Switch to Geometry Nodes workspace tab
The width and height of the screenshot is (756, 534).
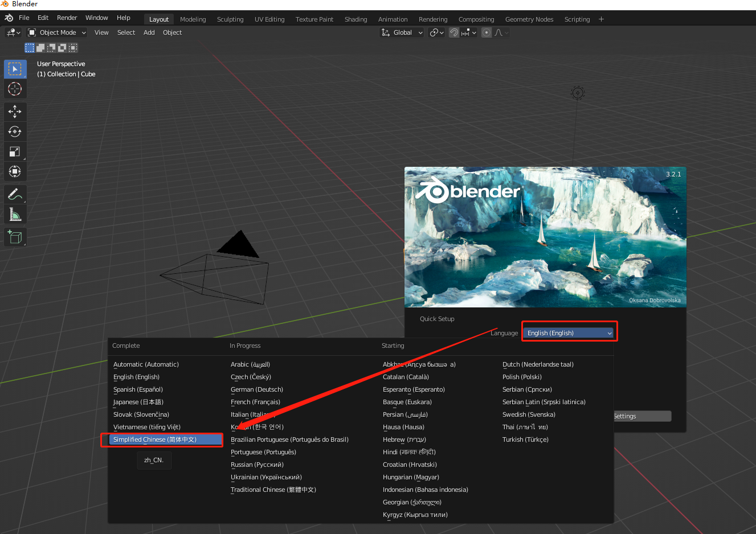529,19
